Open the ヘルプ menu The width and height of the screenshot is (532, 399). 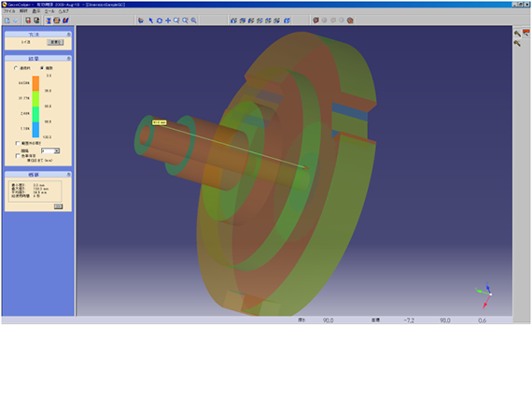coord(63,11)
